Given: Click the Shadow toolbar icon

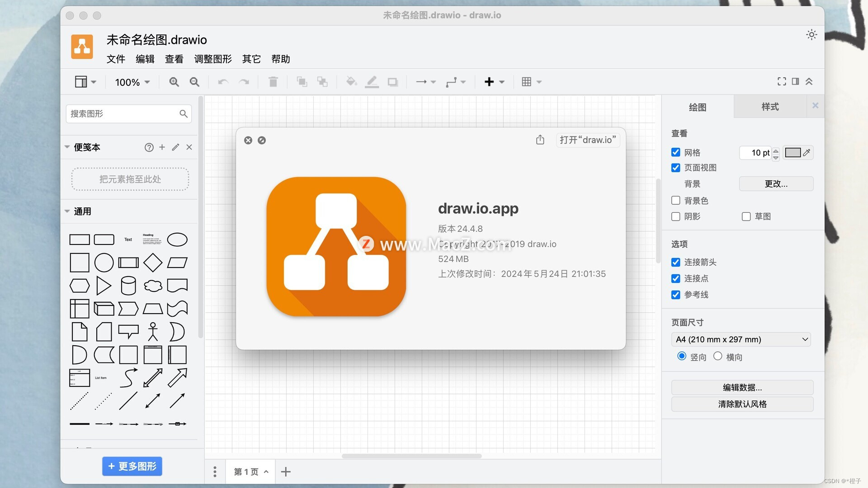Looking at the screenshot, I should pyautogui.click(x=392, y=82).
